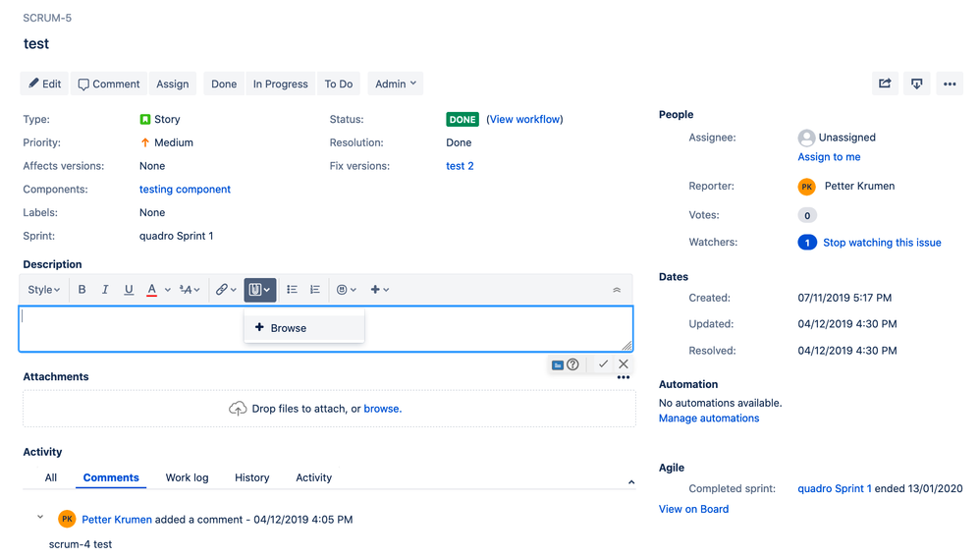Image resolution: width=980 pixels, height=558 pixels.
Task: Open quadro Sprint 1 completed sprint link
Action: pyautogui.click(x=835, y=488)
